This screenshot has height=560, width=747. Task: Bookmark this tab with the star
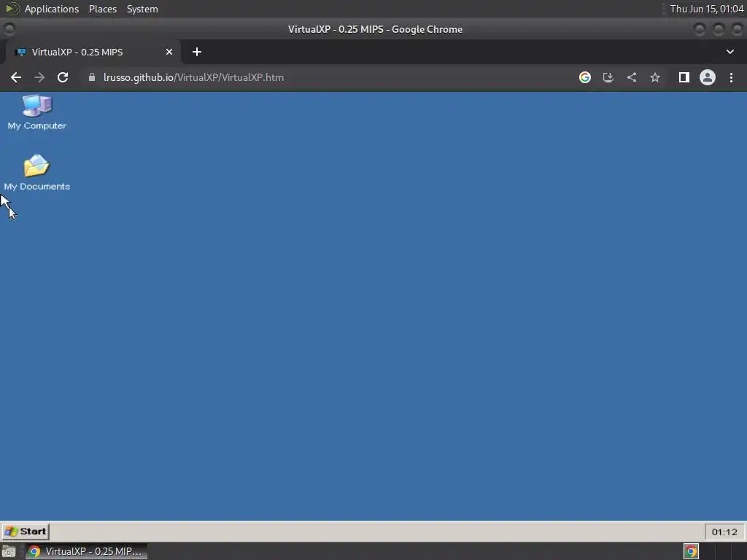655,77
